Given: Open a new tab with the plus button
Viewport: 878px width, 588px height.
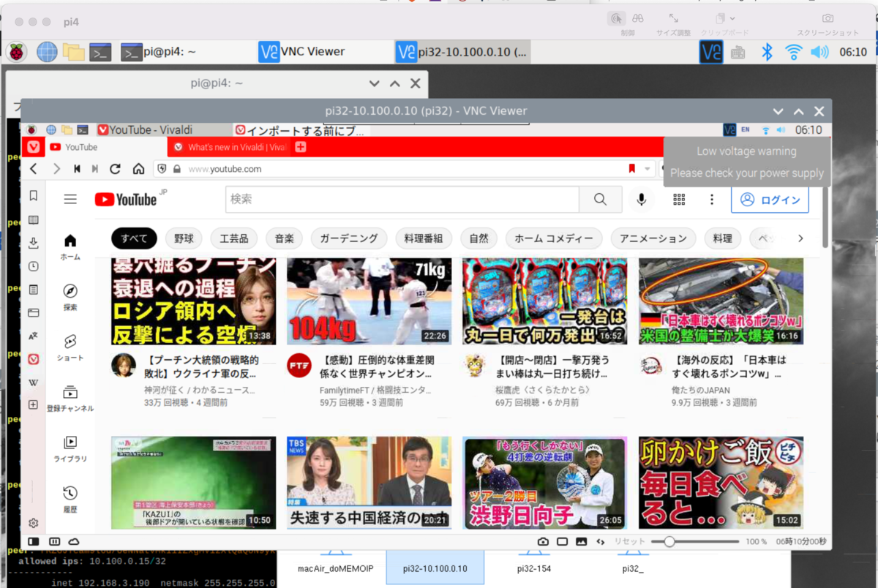Looking at the screenshot, I should pos(299,147).
